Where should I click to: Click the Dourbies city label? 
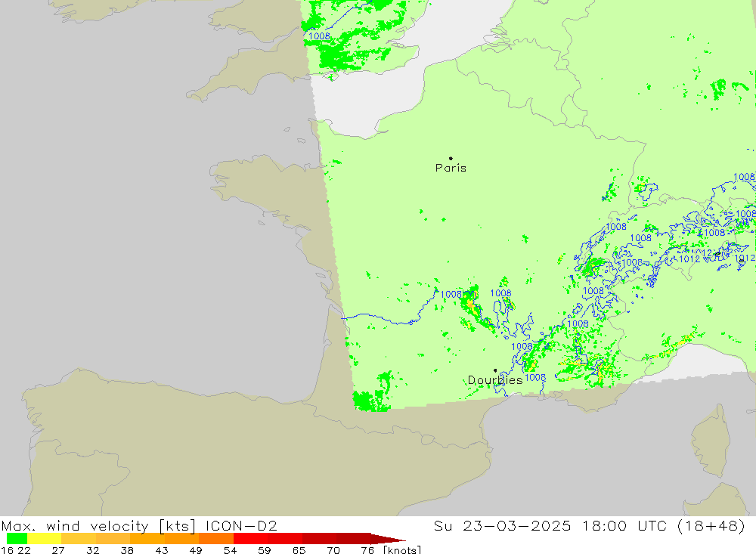pyautogui.click(x=495, y=380)
